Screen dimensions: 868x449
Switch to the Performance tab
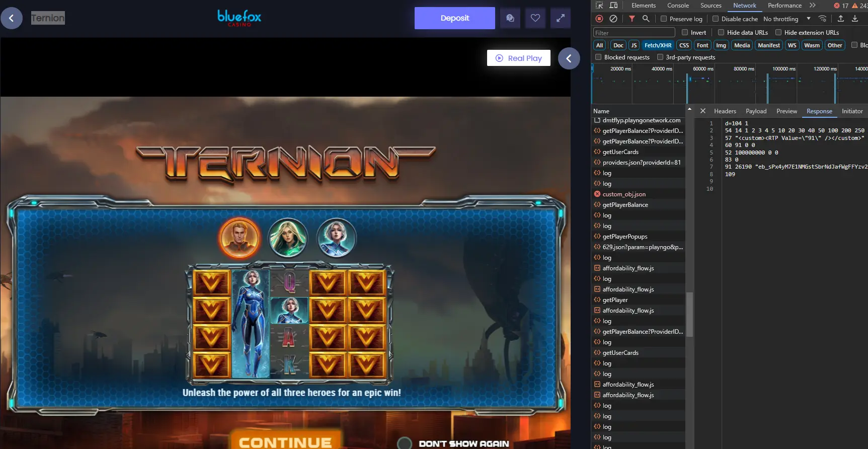[x=784, y=6]
